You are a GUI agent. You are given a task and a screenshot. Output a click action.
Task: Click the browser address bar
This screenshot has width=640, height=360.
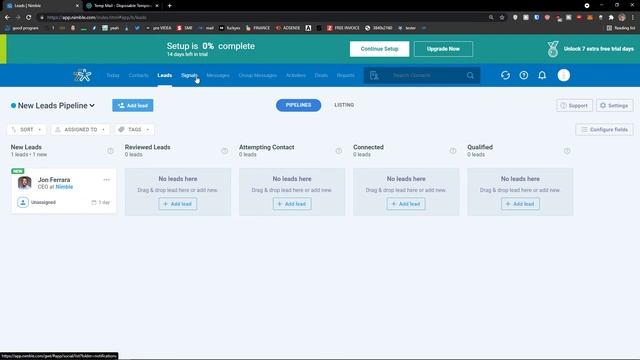[261, 18]
